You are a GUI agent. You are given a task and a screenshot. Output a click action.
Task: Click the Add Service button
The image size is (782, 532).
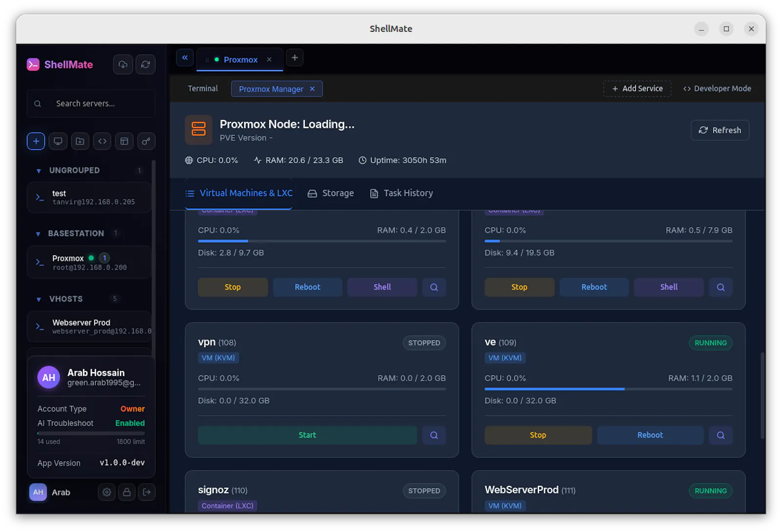637,88
